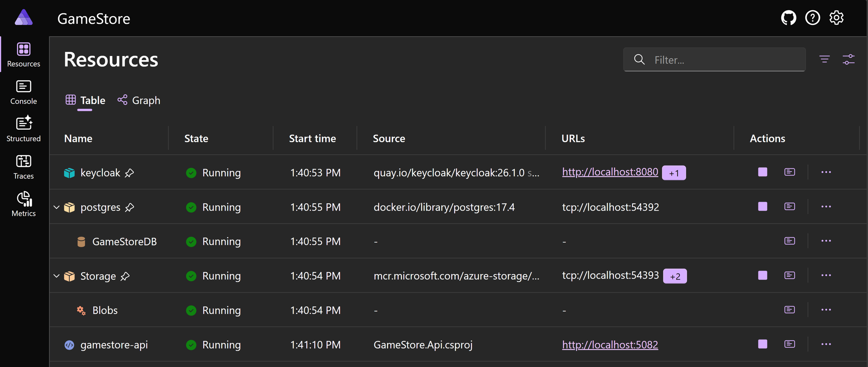868x367 pixels.
Task: Click the Blobs gears icon
Action: 81,310
